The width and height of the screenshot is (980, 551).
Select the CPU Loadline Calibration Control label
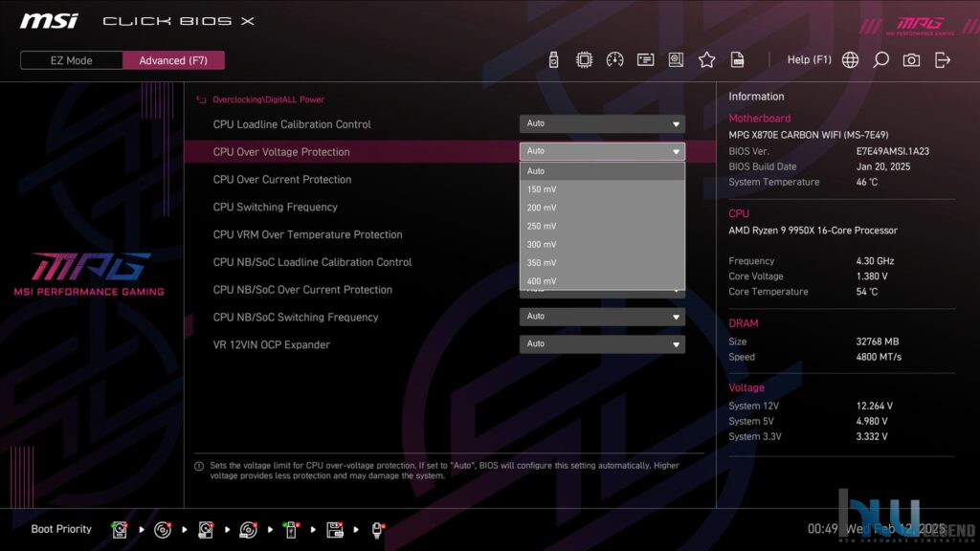292,124
